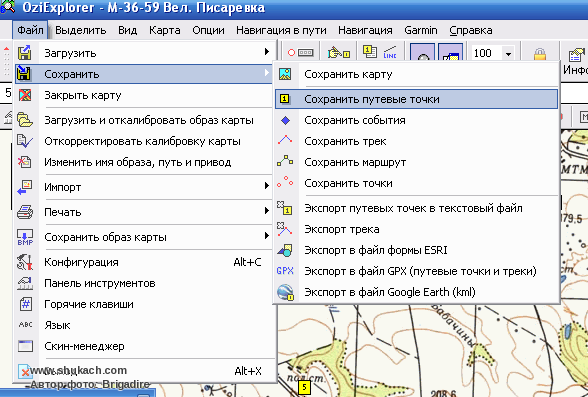Open the zoom 100 dropdown arrow

508,54
